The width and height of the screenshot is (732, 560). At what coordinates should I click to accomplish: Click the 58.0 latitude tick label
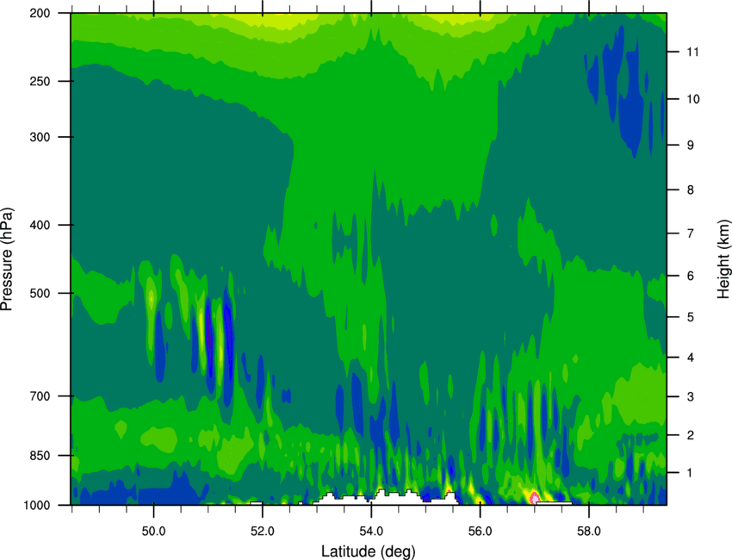point(589,532)
